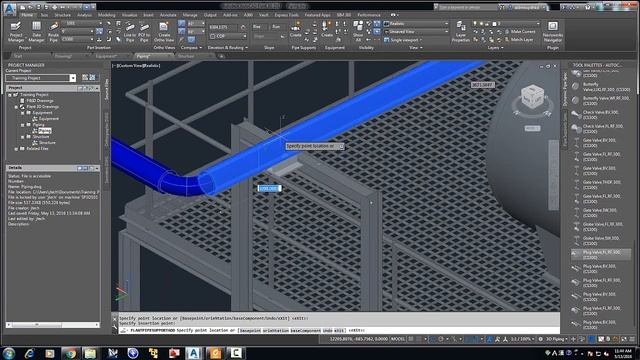
Task: Open the Single viewport dropdown
Action: [404, 40]
